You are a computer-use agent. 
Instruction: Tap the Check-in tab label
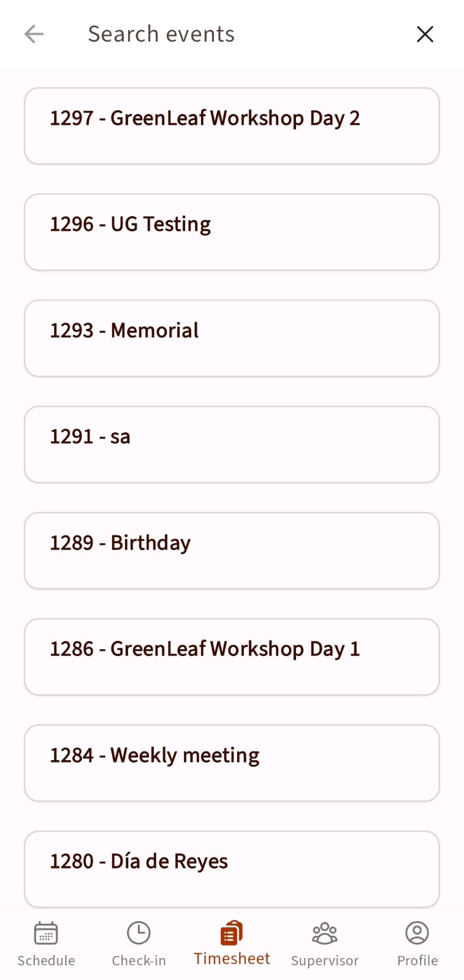click(x=139, y=960)
